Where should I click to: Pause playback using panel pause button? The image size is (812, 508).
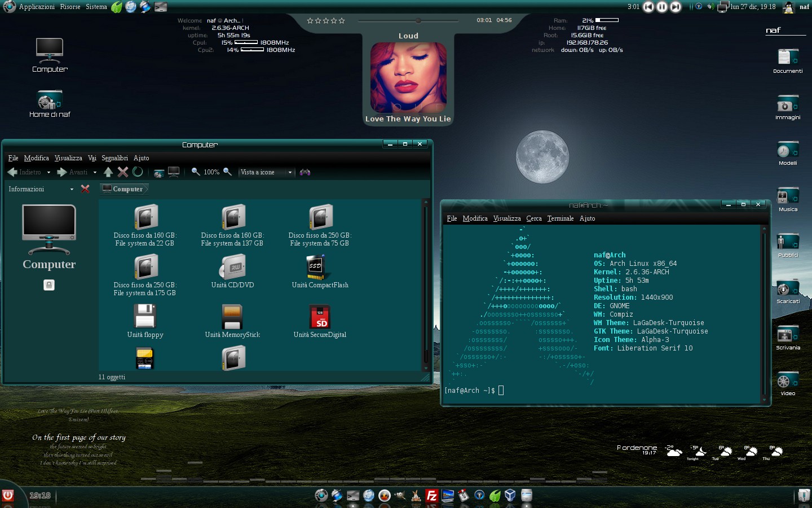click(x=662, y=7)
